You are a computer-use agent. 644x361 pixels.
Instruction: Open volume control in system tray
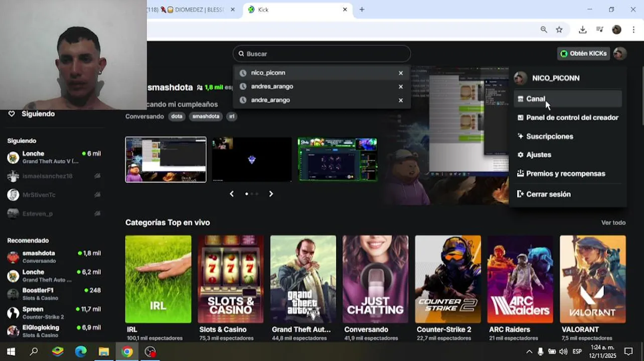(563, 351)
